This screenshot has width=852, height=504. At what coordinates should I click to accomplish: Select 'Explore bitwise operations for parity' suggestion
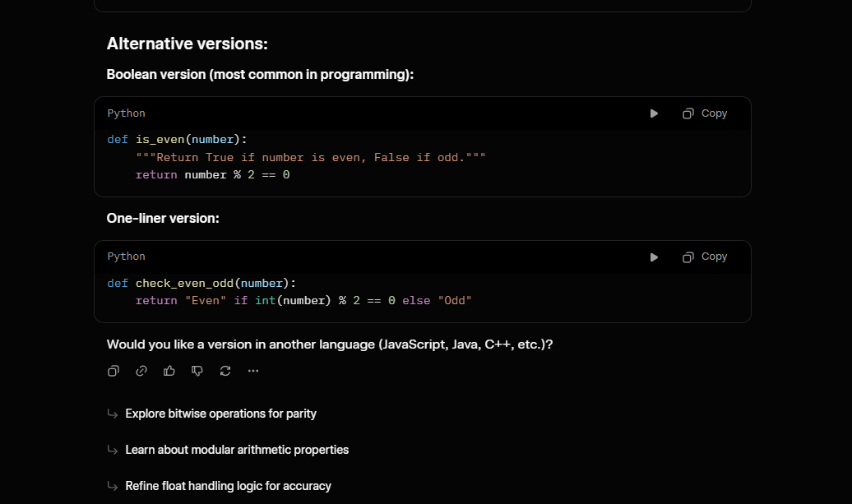(220, 414)
